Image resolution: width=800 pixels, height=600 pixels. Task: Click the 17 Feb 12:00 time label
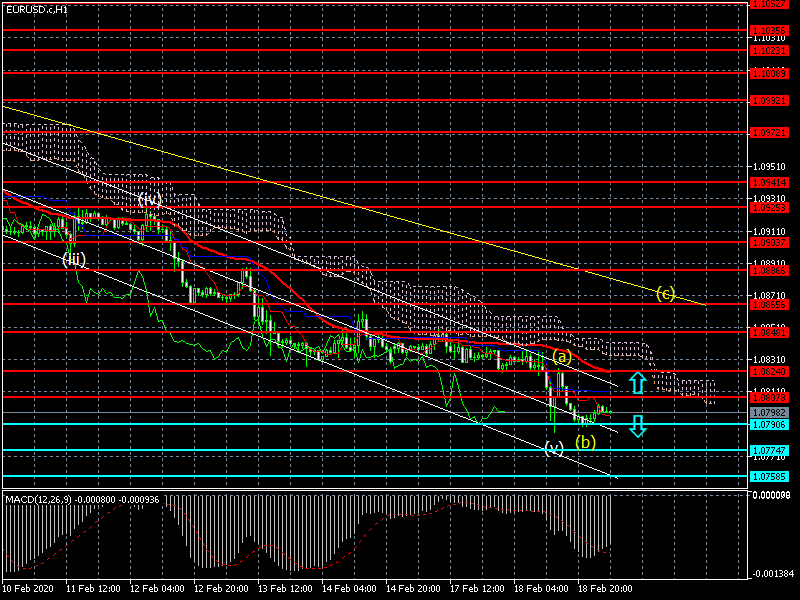[478, 589]
